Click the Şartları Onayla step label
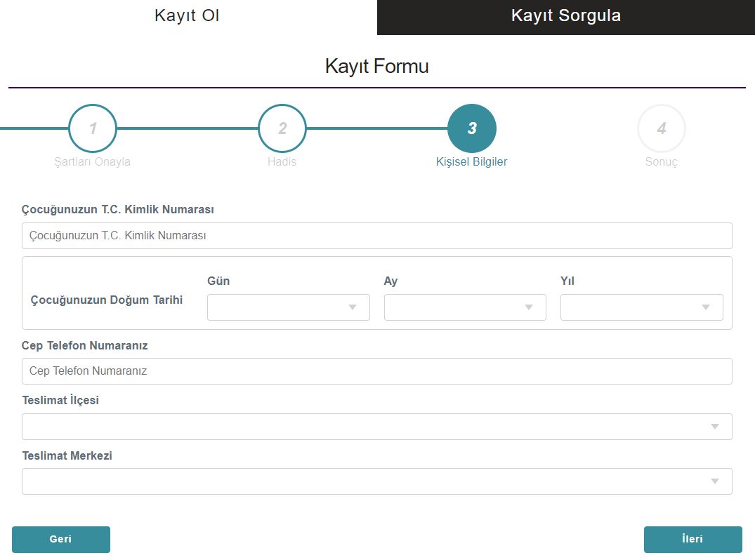Image resolution: width=755 pixels, height=560 pixels. [93, 162]
